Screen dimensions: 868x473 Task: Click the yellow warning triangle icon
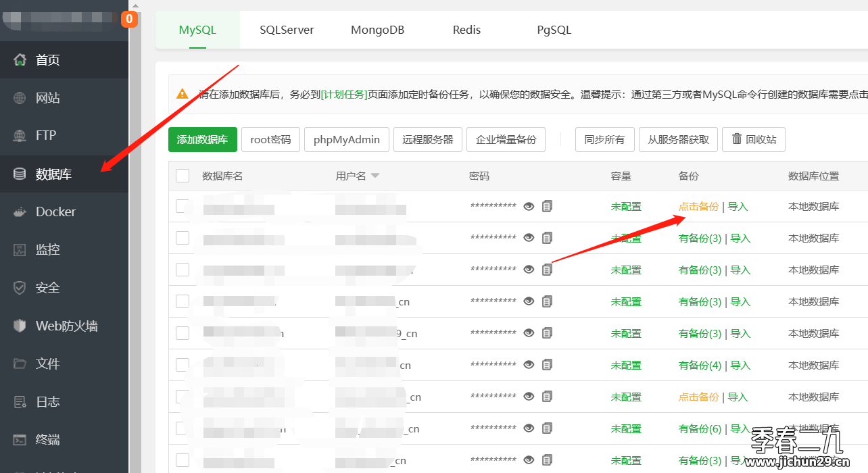click(183, 94)
